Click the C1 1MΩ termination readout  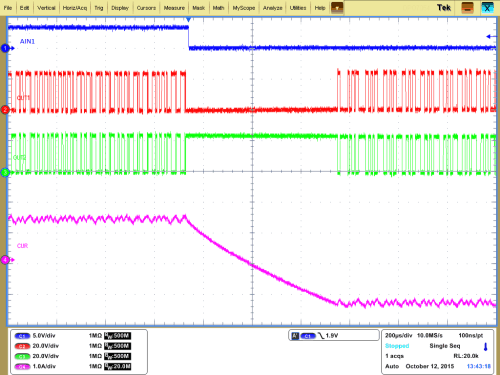point(95,336)
